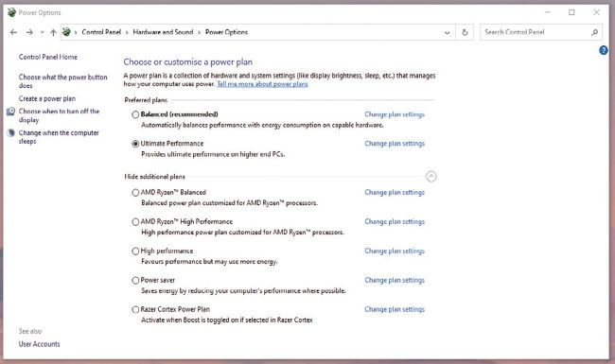Open Control Panel Home
Image resolution: width=615 pixels, height=364 pixels.
48,57
